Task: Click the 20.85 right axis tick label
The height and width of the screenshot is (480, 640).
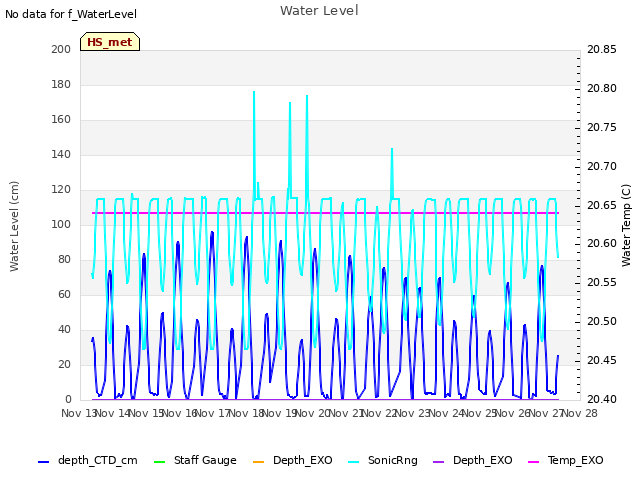Action: 602,49
